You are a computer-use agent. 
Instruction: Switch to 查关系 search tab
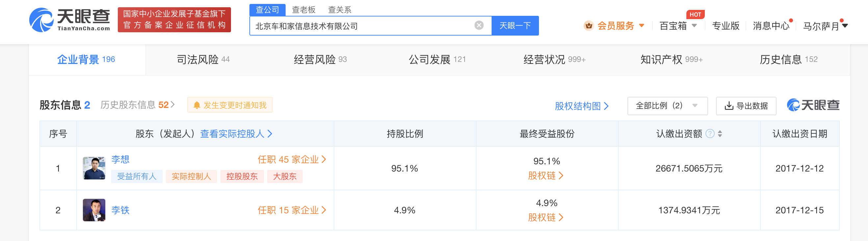click(340, 10)
